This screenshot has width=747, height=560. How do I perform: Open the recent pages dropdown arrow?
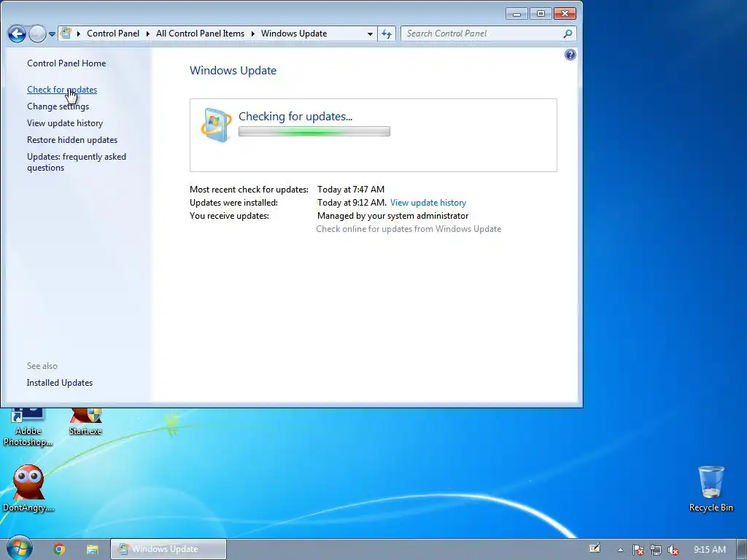click(52, 34)
